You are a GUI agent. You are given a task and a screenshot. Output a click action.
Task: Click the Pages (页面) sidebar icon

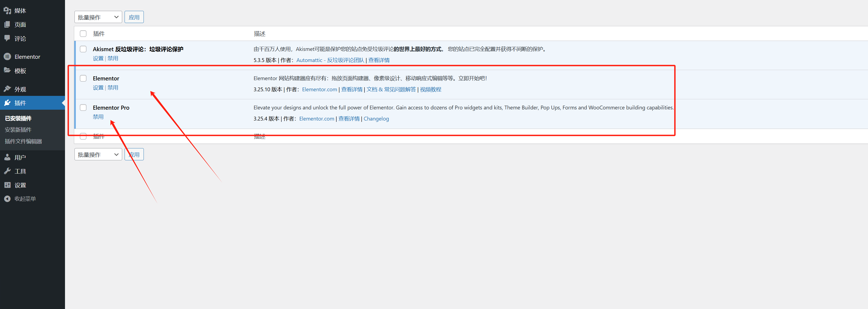7,24
